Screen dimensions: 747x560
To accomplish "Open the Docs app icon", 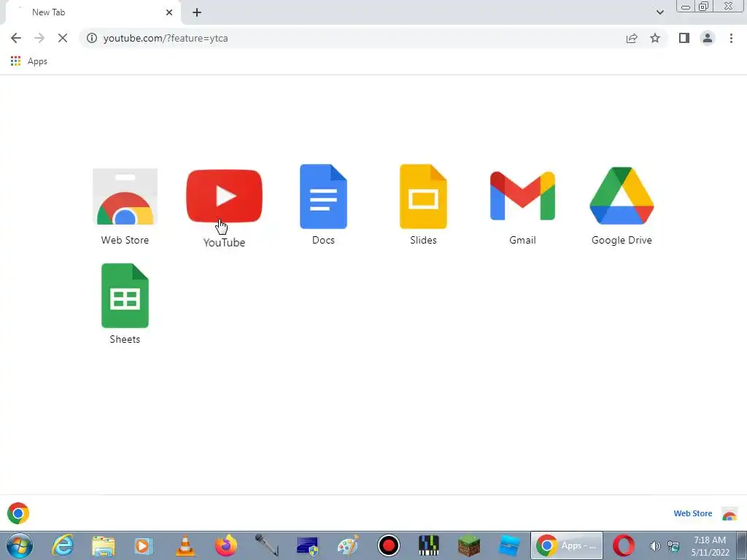I will click(323, 197).
